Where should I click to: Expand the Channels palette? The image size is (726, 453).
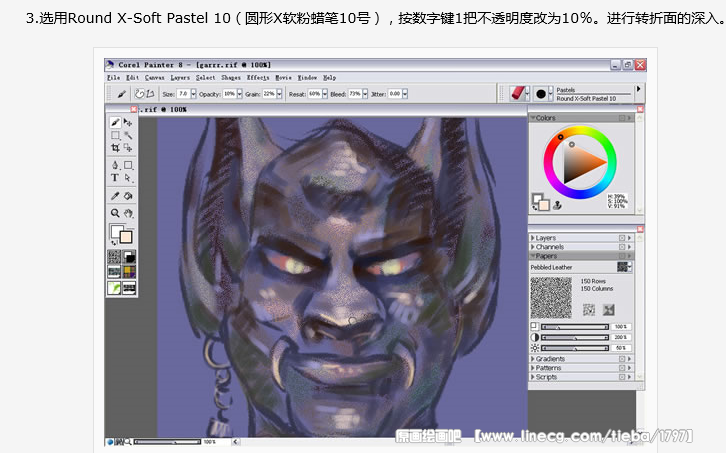(x=532, y=247)
